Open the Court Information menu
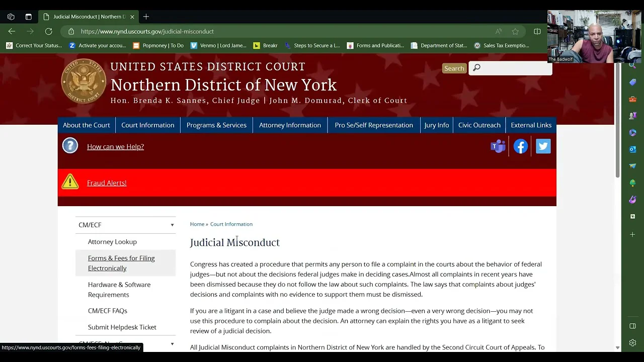The height and width of the screenshot is (362, 644). click(x=147, y=125)
